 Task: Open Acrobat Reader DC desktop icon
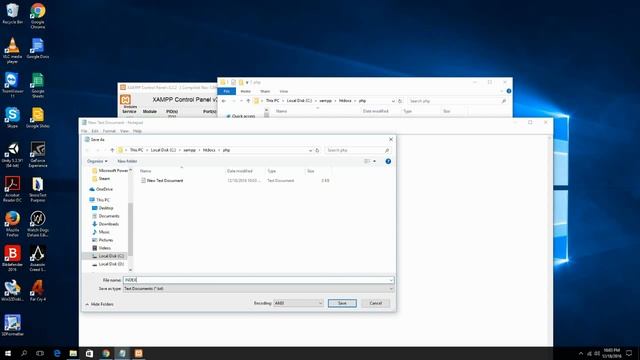[12, 189]
